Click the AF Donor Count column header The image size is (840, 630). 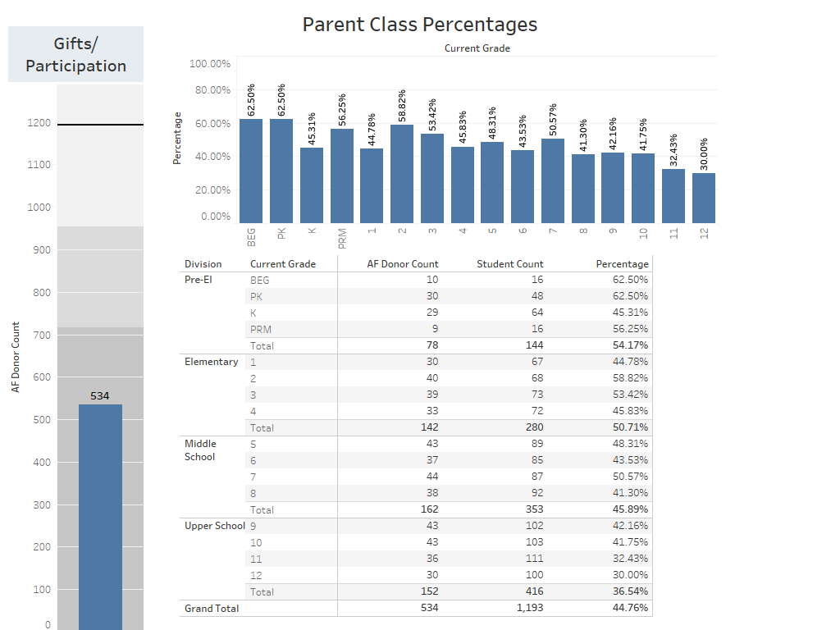[403, 264]
